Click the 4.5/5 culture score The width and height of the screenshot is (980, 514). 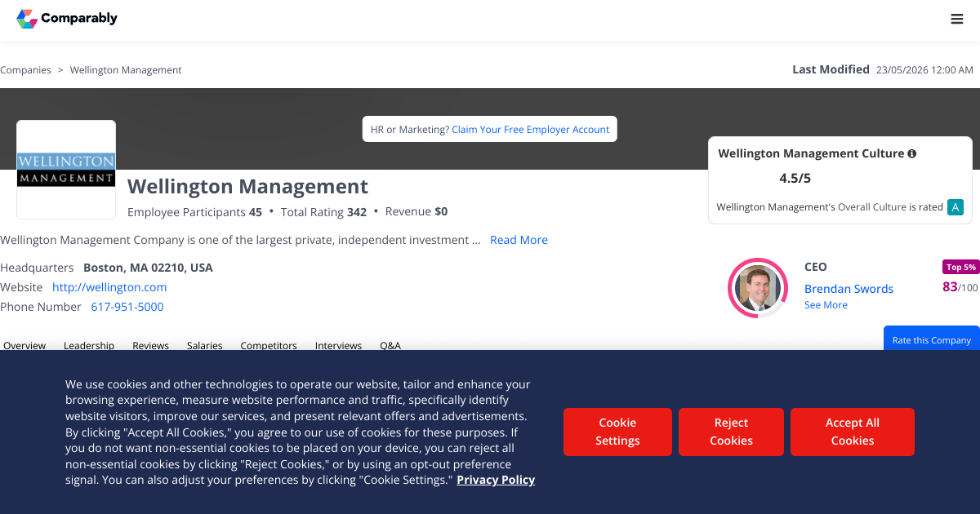point(795,178)
